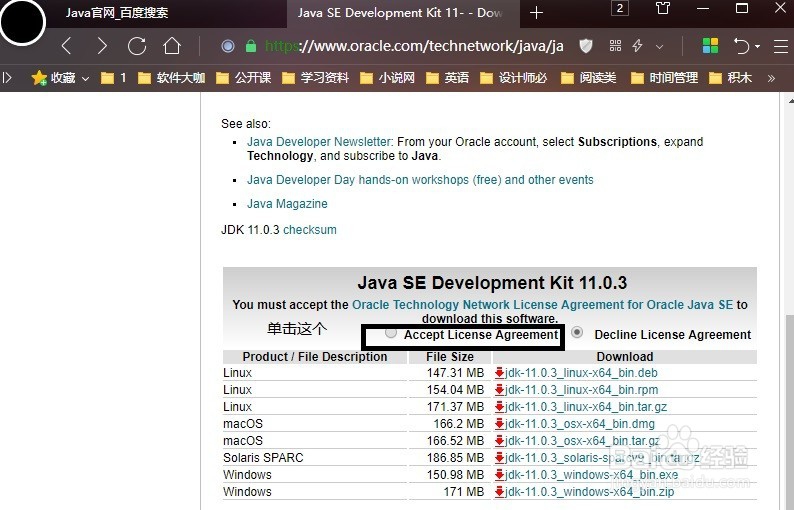Viewport: 794px width, 510px height.
Task: Select Decline License Agreement radio button
Action: 577,332
